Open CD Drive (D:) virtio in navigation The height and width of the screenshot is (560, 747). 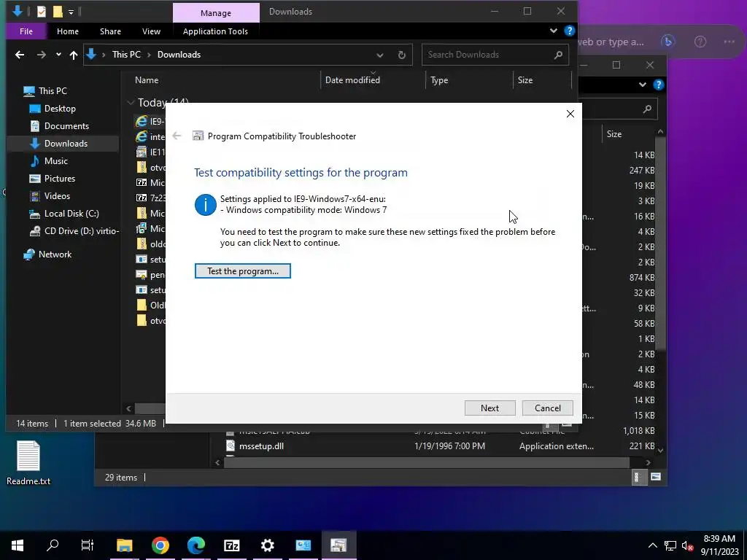tap(82, 231)
